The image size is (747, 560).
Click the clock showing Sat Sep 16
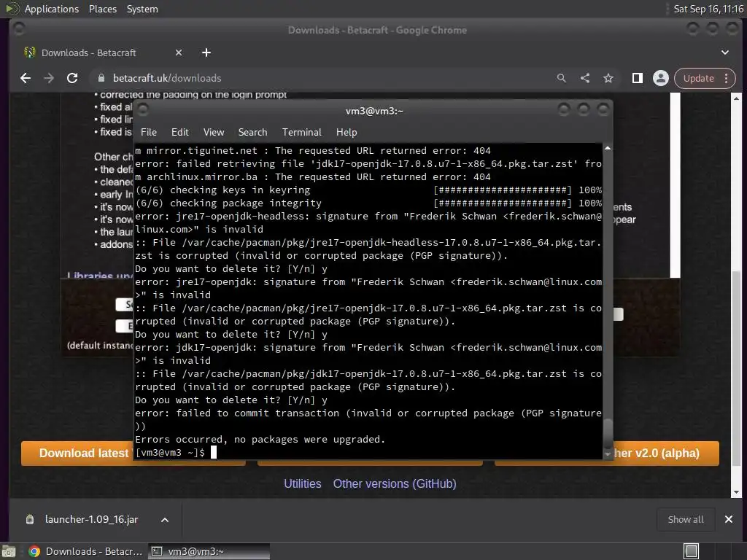pos(708,9)
